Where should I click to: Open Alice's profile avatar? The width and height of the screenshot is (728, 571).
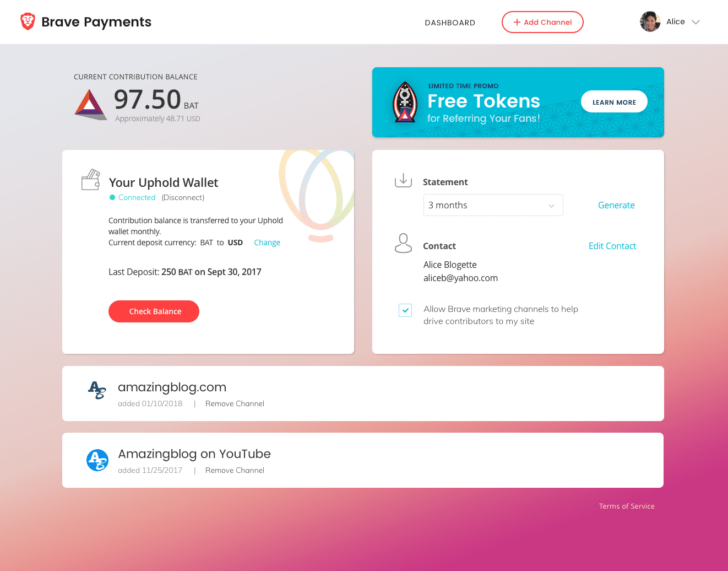[650, 22]
